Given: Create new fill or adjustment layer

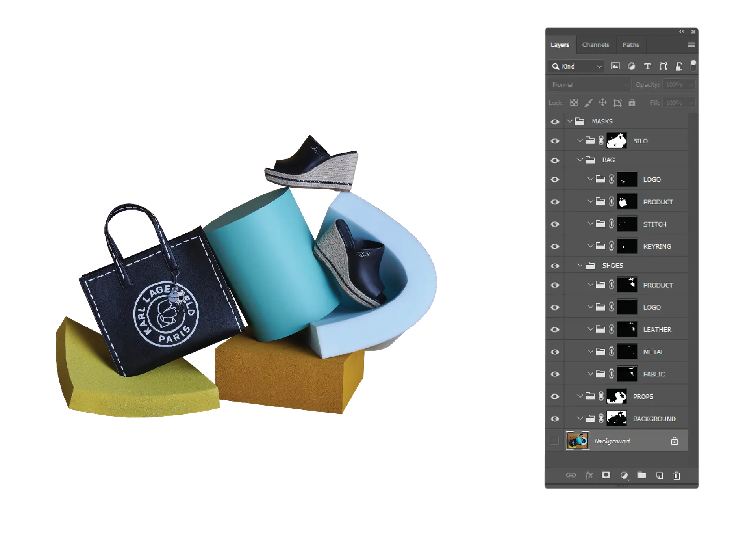Looking at the screenshot, I should click(x=624, y=475).
